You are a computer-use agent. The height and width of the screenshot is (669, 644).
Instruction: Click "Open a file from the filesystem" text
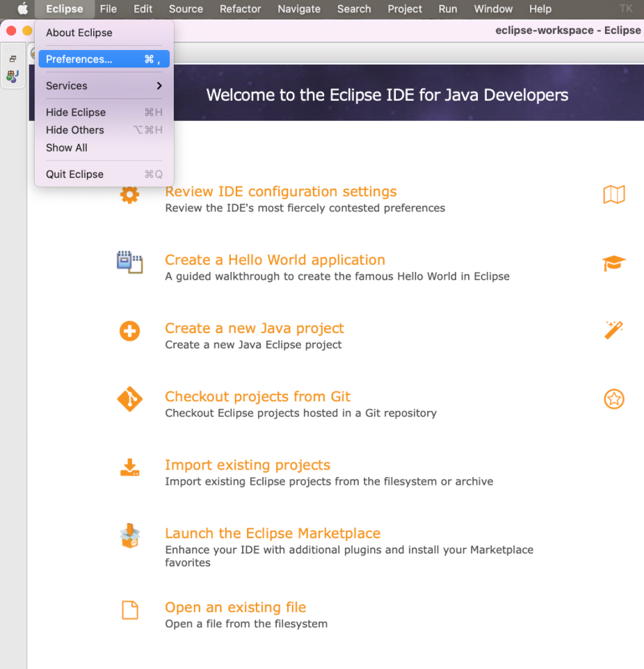click(246, 624)
